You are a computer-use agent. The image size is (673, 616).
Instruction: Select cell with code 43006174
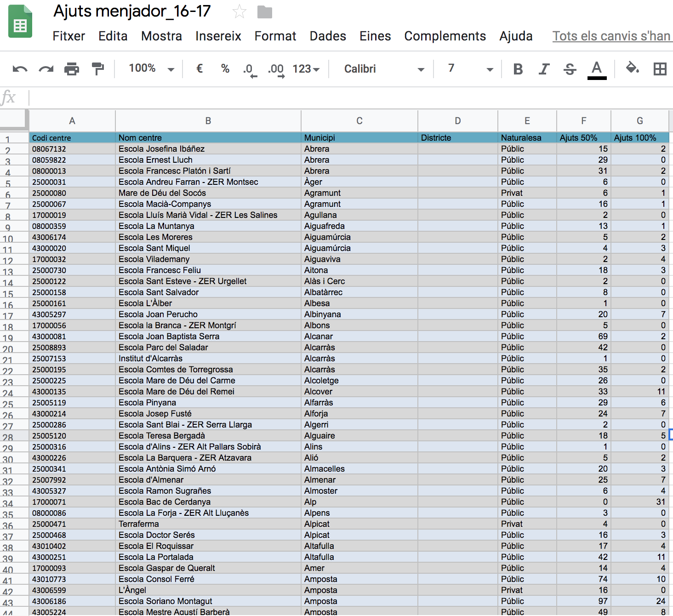tap(72, 237)
